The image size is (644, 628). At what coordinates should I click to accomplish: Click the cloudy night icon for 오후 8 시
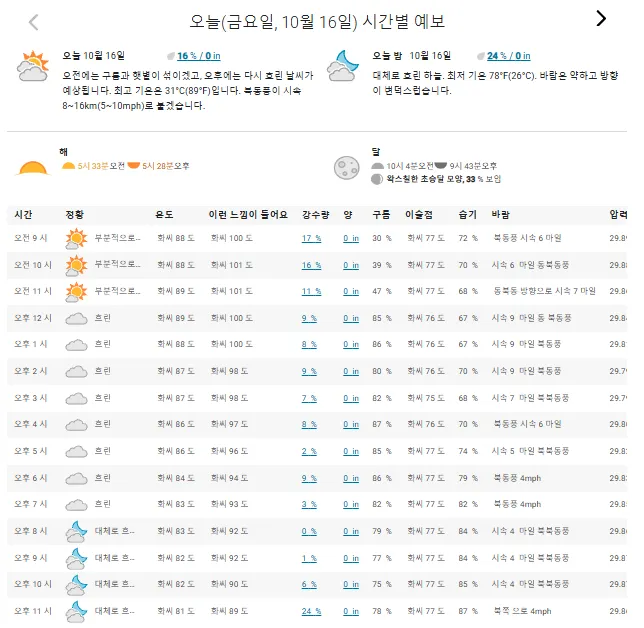(x=76, y=531)
